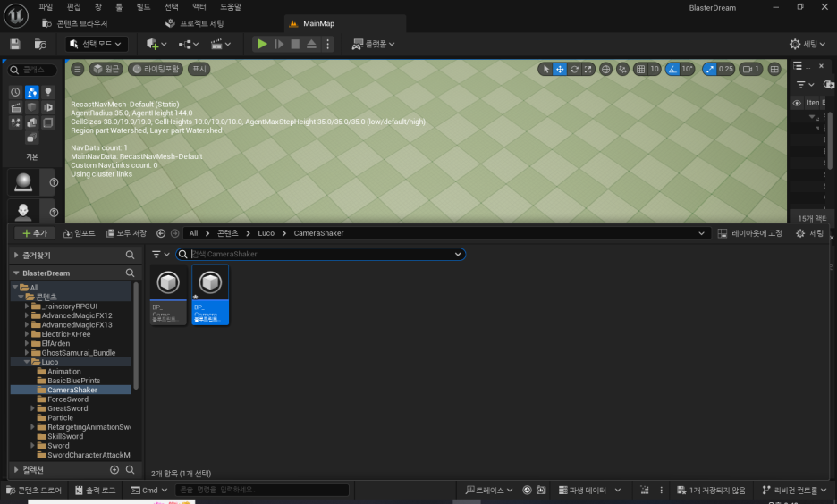Select the Actor sphere item in Place Actors
Image resolution: width=837 pixels, height=504 pixels.
(23, 182)
